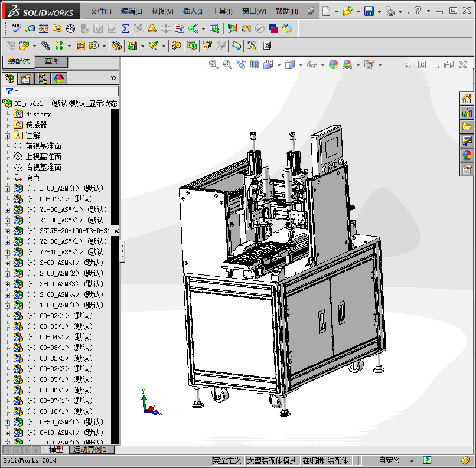This screenshot has width=476, height=468.
Task: Open the File Explorer folder in task pane
Action: (467, 127)
